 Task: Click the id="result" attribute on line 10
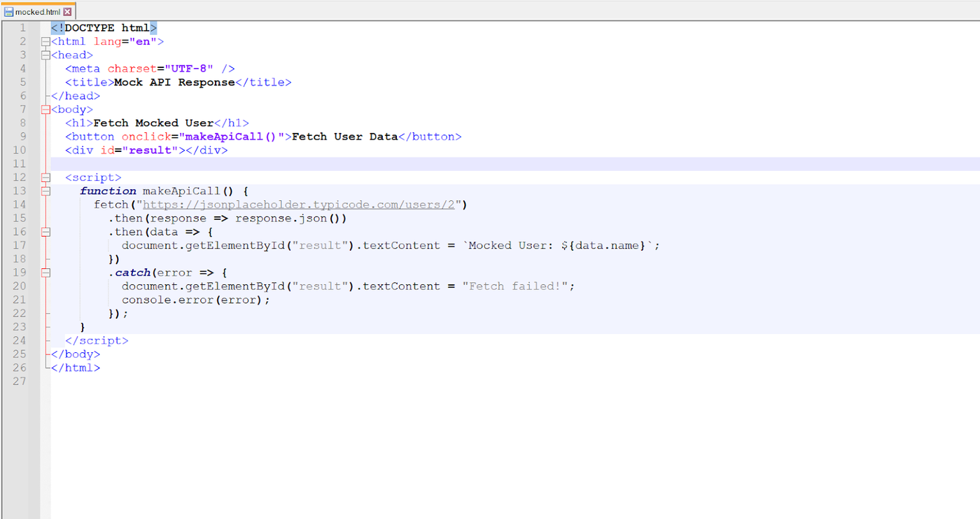(x=139, y=150)
